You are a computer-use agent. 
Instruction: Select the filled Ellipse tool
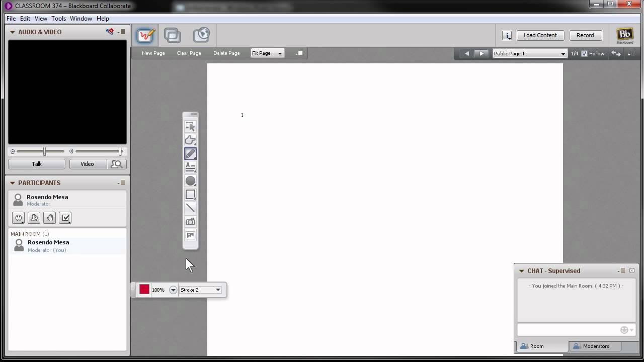click(190, 180)
